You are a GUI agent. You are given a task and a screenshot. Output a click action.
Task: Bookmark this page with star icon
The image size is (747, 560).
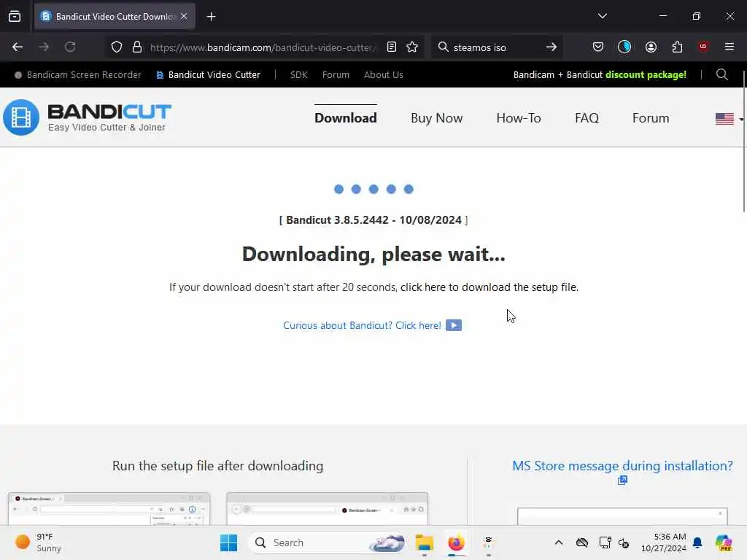pos(412,47)
